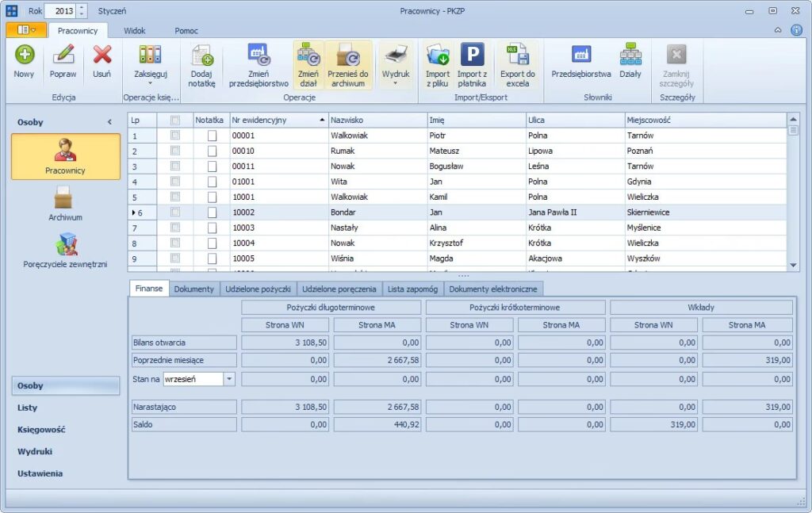Check the selection box for Rumak row
The image size is (812, 513).
coord(175,151)
